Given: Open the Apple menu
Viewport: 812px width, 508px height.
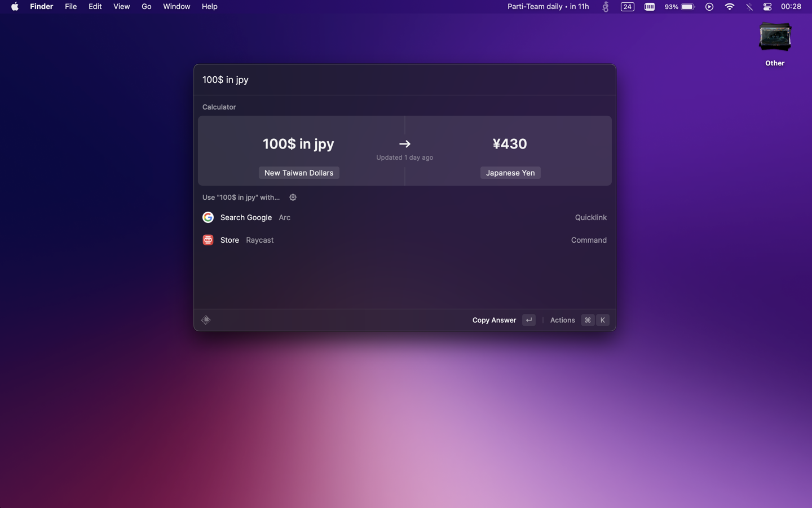Looking at the screenshot, I should point(15,7).
